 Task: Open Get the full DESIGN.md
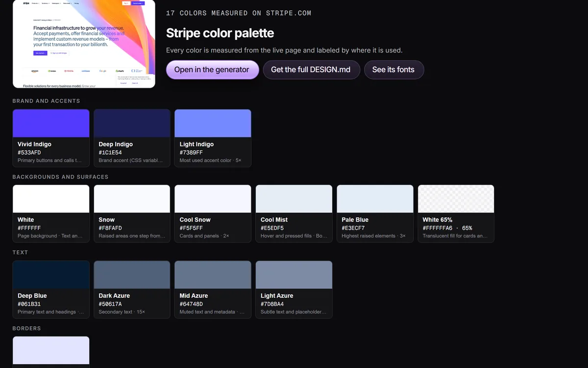click(311, 70)
